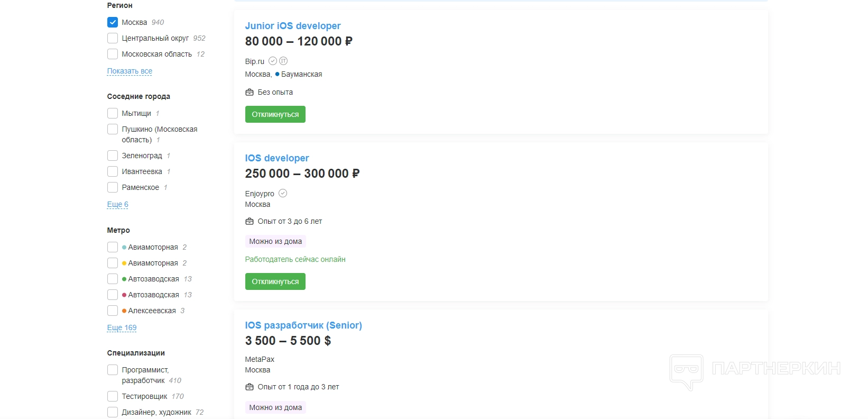Enable the Центральный округ filter

pos(113,38)
